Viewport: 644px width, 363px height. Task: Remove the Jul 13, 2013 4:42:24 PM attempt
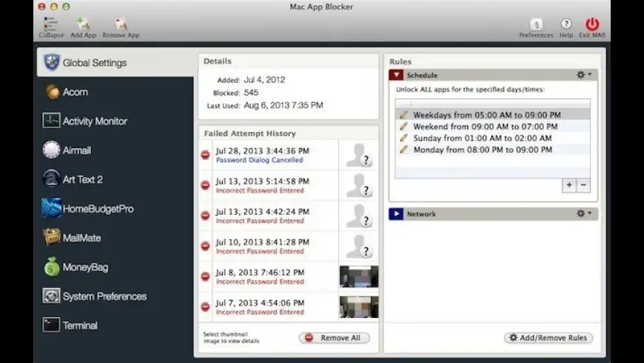[x=205, y=216]
